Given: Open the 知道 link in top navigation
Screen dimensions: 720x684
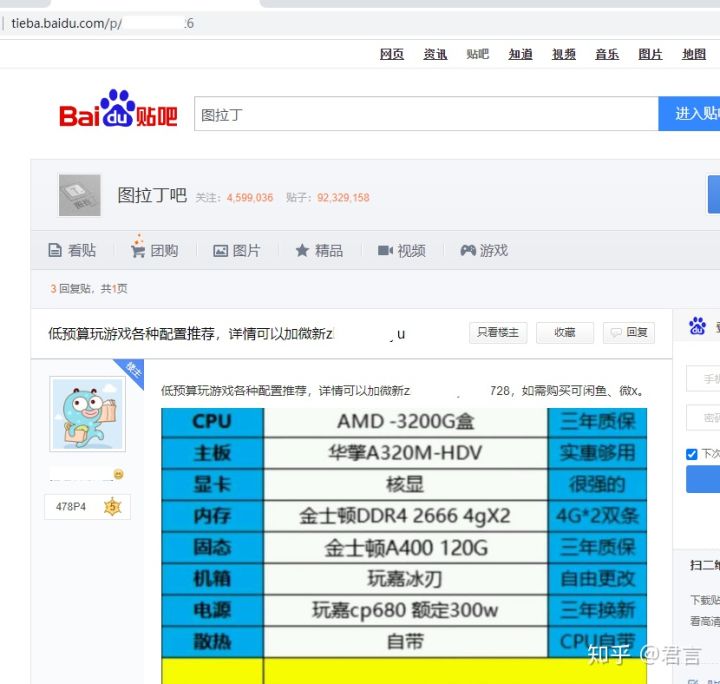Looking at the screenshot, I should coord(520,54).
